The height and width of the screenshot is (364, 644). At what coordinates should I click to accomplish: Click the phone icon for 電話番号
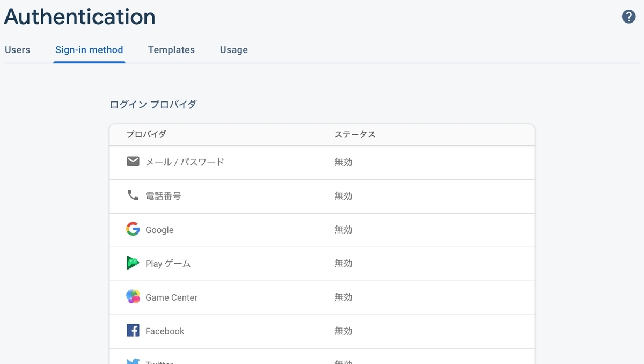pyautogui.click(x=133, y=195)
